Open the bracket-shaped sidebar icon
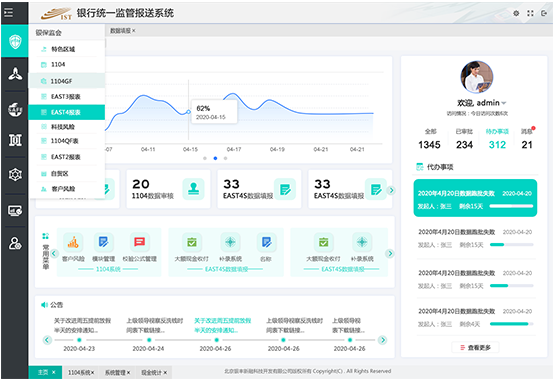This screenshot has width=560, height=381. (15, 140)
